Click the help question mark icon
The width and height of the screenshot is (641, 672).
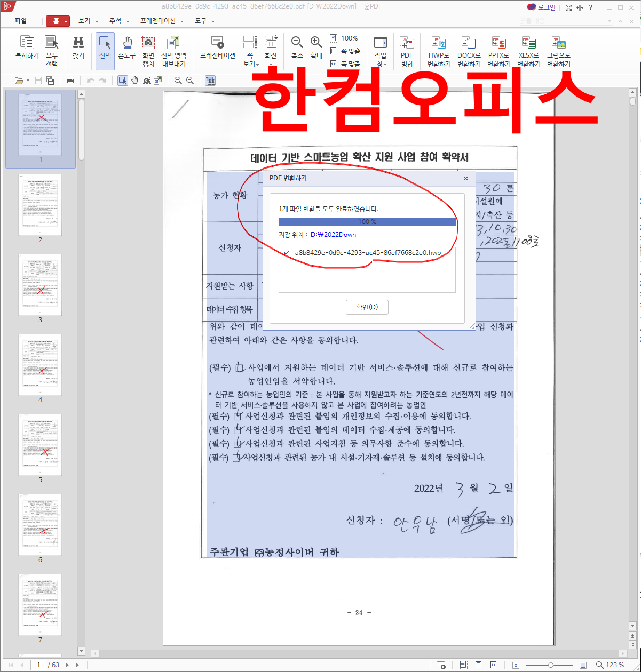[x=591, y=7]
